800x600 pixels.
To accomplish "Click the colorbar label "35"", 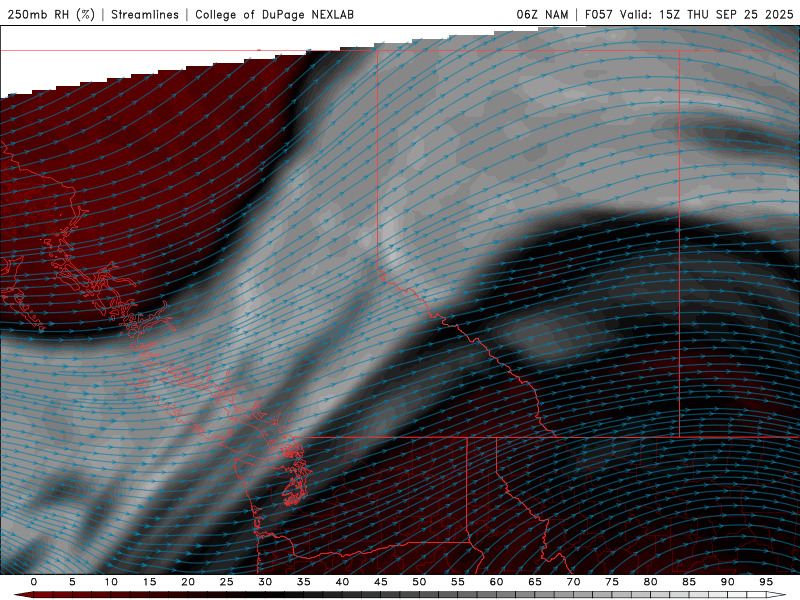I will 304,582.
